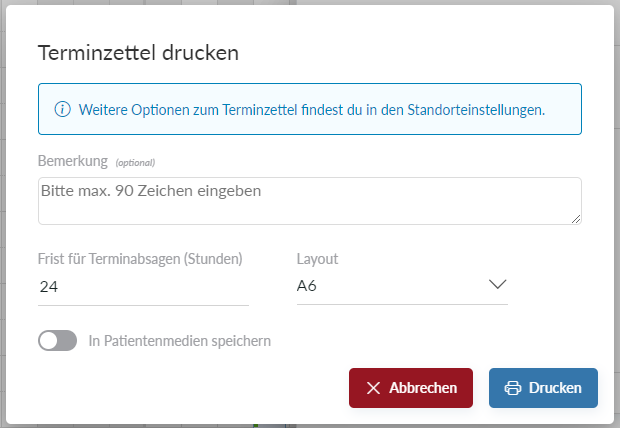Click the 'In Patientenmedien speichern' label text
This screenshot has height=428, width=620.
(x=180, y=341)
